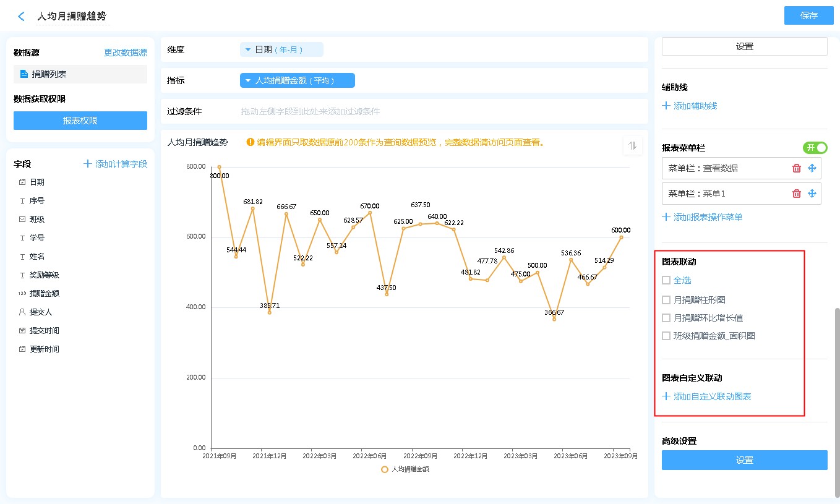Screen dimensions: 840x504
Task: Delete the 菜单1 menu bar item
Action: tap(797, 194)
